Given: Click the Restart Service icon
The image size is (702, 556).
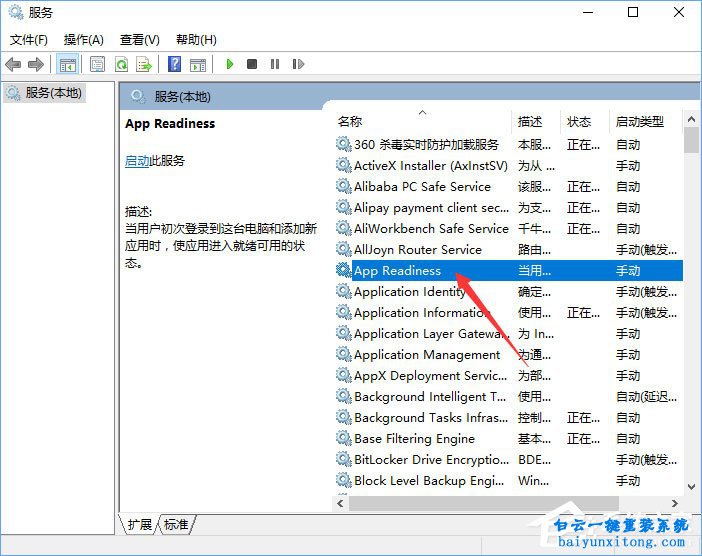Looking at the screenshot, I should (298, 64).
